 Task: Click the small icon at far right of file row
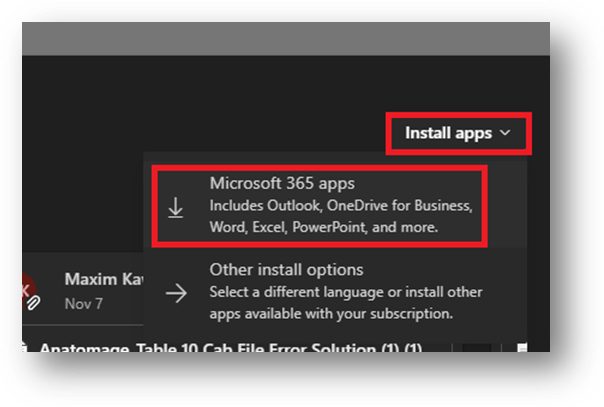point(521,349)
